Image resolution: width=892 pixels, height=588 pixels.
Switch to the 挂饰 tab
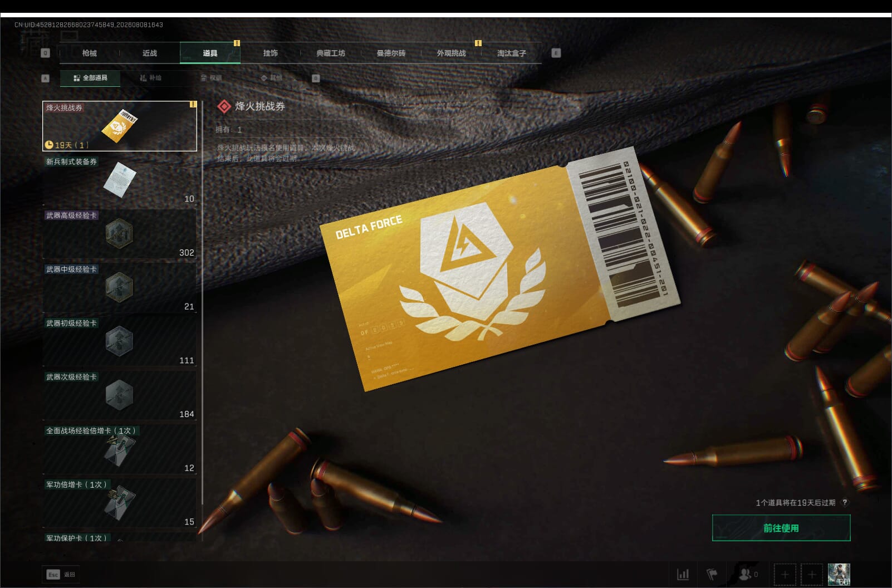point(270,53)
